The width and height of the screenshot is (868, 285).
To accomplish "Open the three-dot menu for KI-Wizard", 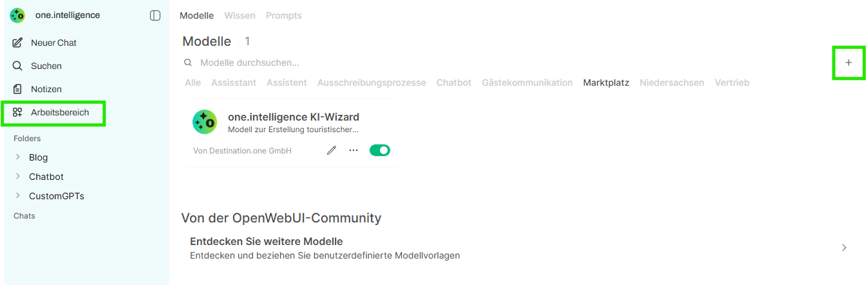I will (354, 150).
